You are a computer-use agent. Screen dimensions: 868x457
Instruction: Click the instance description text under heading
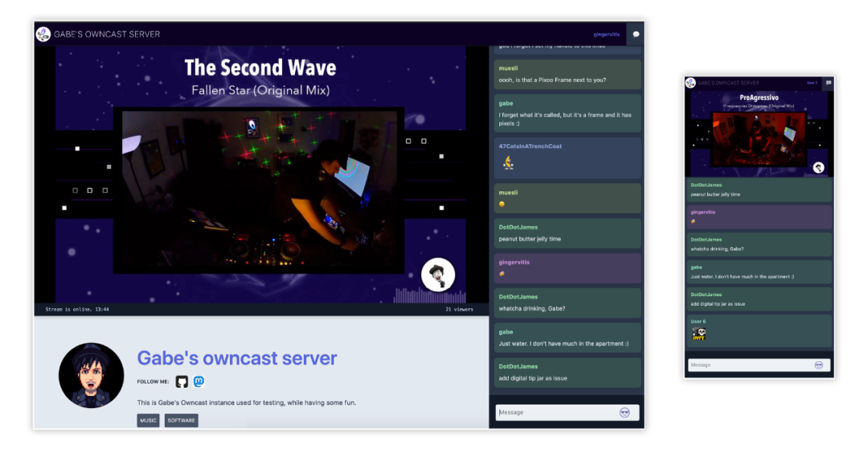(247, 403)
